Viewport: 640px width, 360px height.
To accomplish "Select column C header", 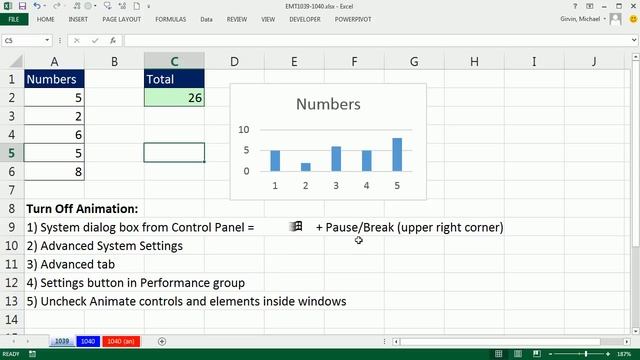I will pos(174,61).
